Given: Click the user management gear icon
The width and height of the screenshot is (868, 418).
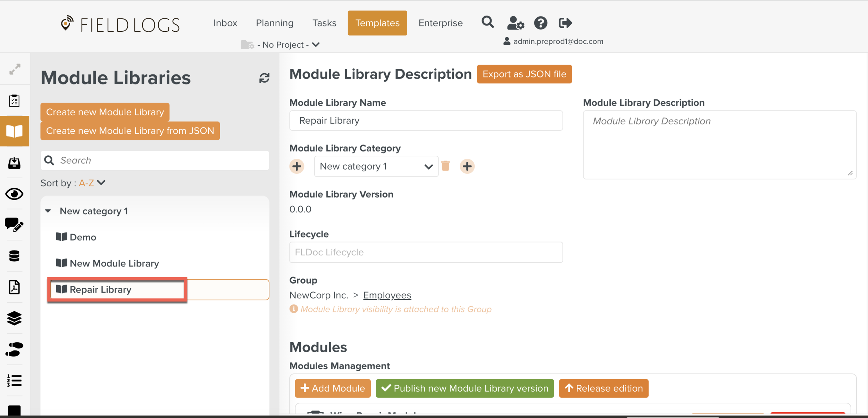Looking at the screenshot, I should point(515,23).
